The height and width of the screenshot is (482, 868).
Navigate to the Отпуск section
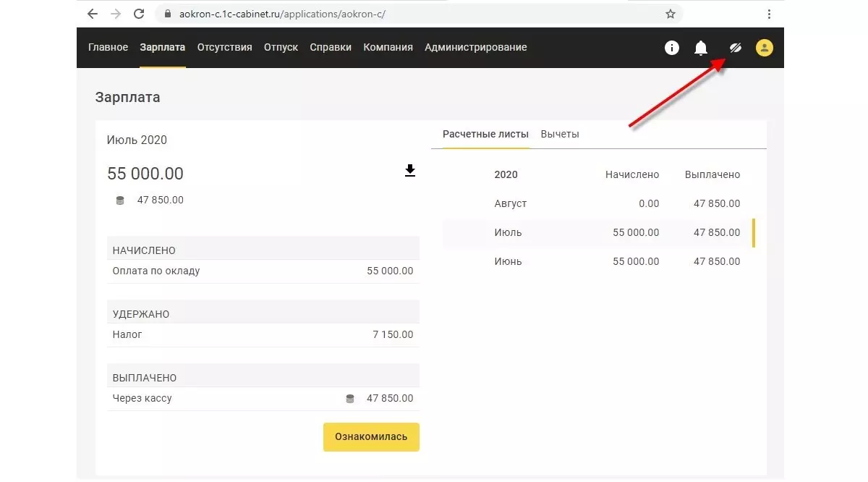click(x=281, y=48)
